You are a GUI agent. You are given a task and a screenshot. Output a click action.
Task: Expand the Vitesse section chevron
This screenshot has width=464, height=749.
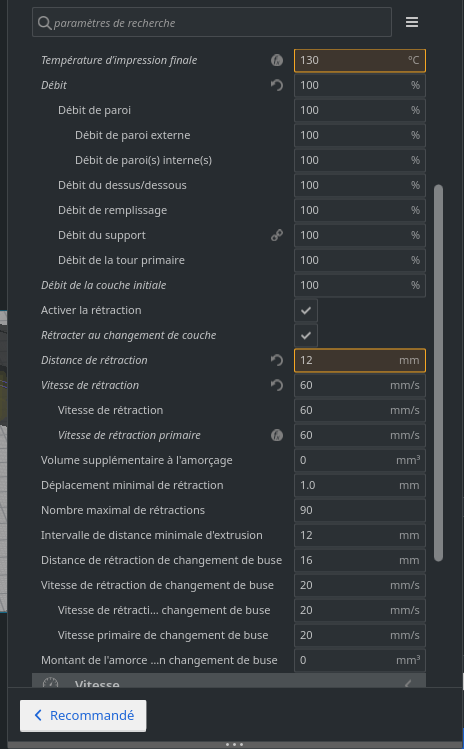[408, 684]
